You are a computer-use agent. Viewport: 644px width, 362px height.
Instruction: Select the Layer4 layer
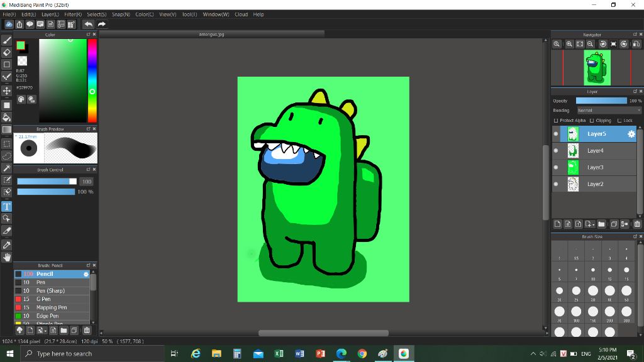595,151
